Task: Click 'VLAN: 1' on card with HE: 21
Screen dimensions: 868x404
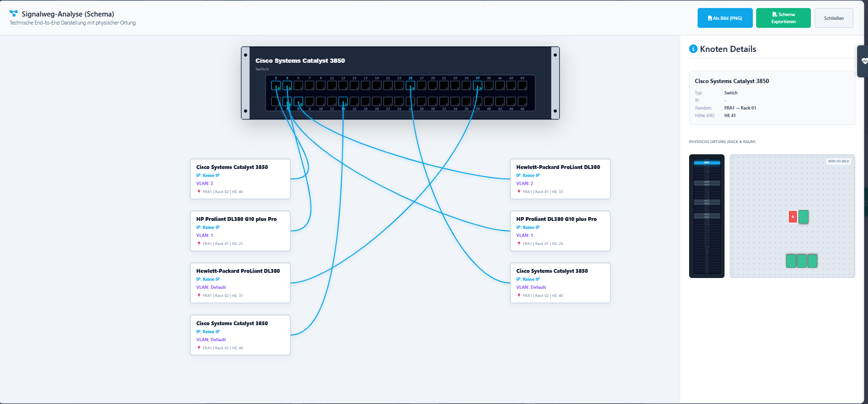Action: [x=205, y=236]
